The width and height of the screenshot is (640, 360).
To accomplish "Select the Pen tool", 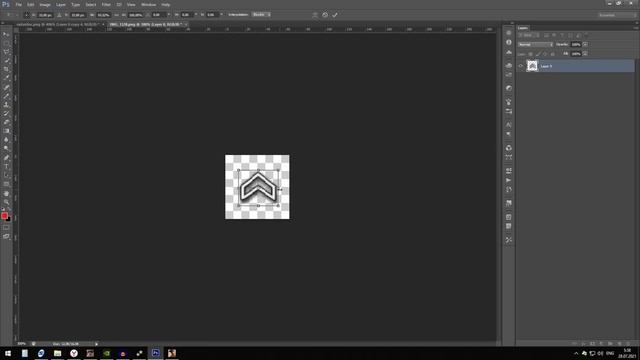I will click(x=6, y=158).
